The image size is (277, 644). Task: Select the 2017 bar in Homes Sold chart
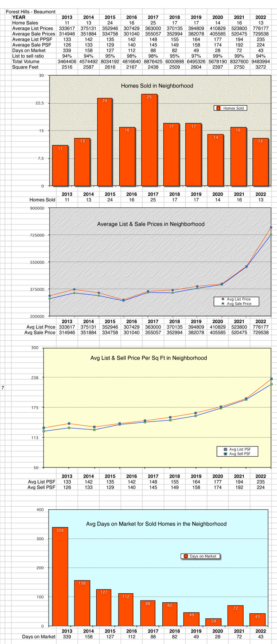149,140
